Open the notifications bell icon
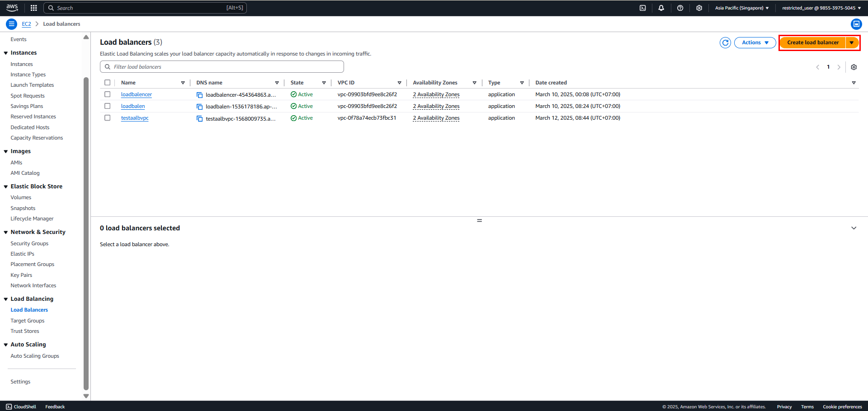 (661, 8)
